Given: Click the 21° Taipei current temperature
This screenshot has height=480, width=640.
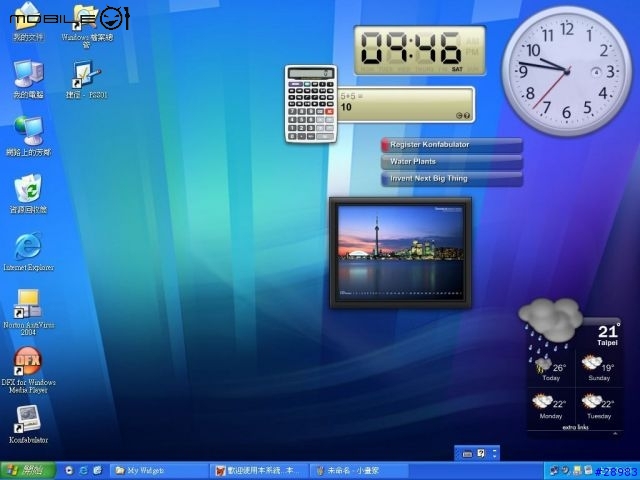Looking at the screenshot, I should coord(608,336).
